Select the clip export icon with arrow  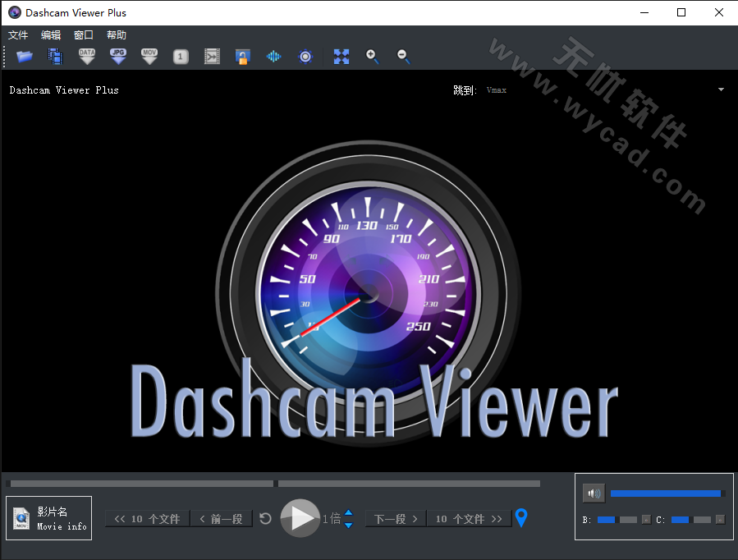point(212,57)
